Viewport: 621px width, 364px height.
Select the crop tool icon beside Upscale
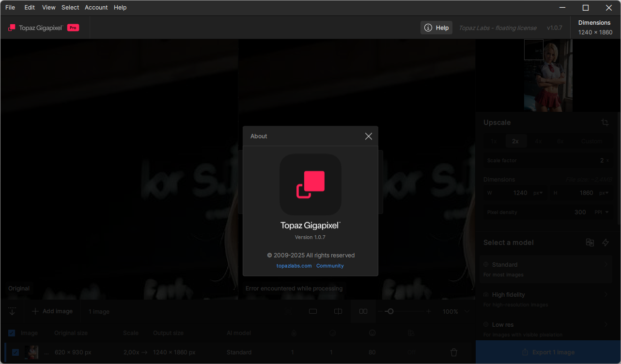click(x=605, y=122)
